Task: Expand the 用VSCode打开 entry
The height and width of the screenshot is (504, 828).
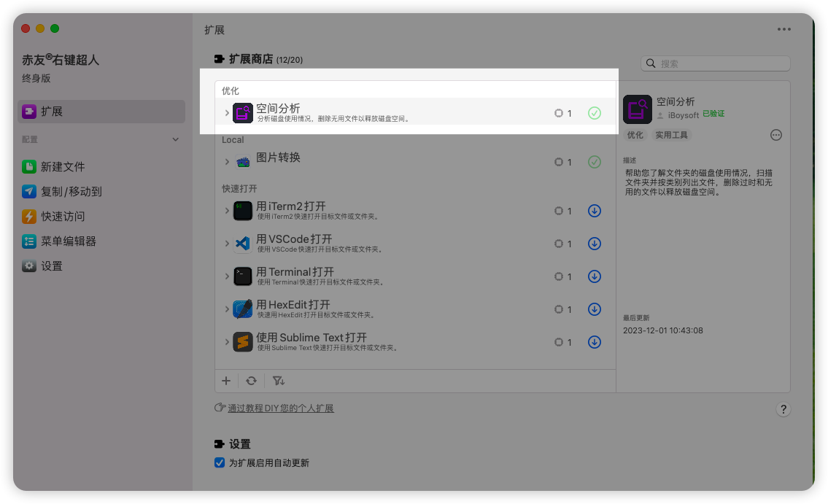Action: point(226,244)
